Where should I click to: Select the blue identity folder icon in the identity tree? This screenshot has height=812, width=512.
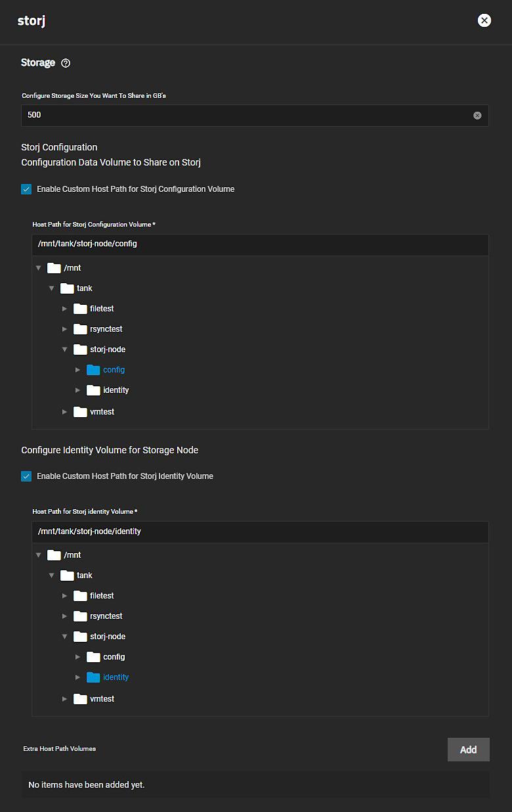point(93,677)
